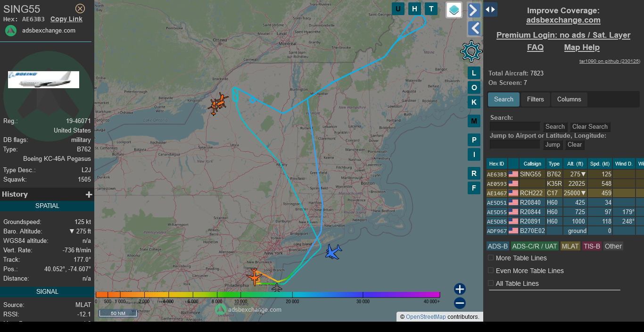Sort table by Spd. (kt) column
Image resolution: width=644 pixels, height=332 pixels.
600,164
